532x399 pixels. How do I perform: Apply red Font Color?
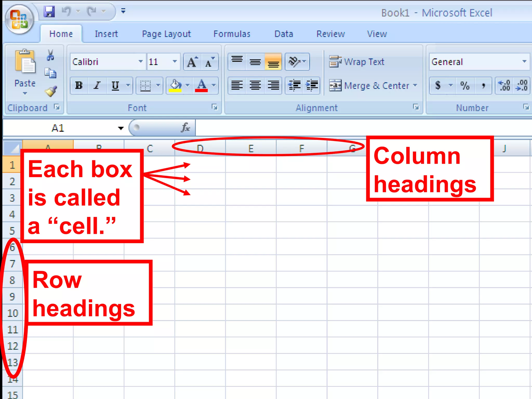click(202, 85)
